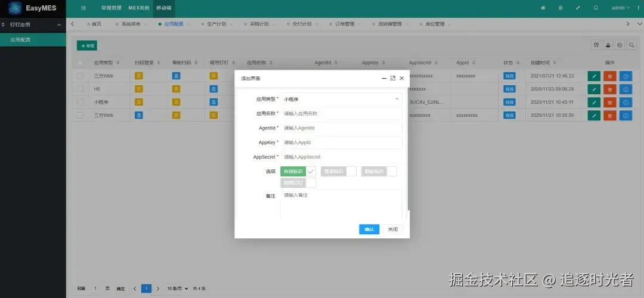
Task: View info of row created 2020/11/21 10:35:30
Action: 626,116
